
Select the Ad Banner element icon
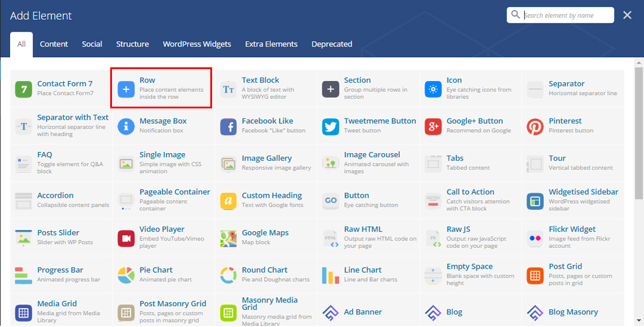coord(331,313)
